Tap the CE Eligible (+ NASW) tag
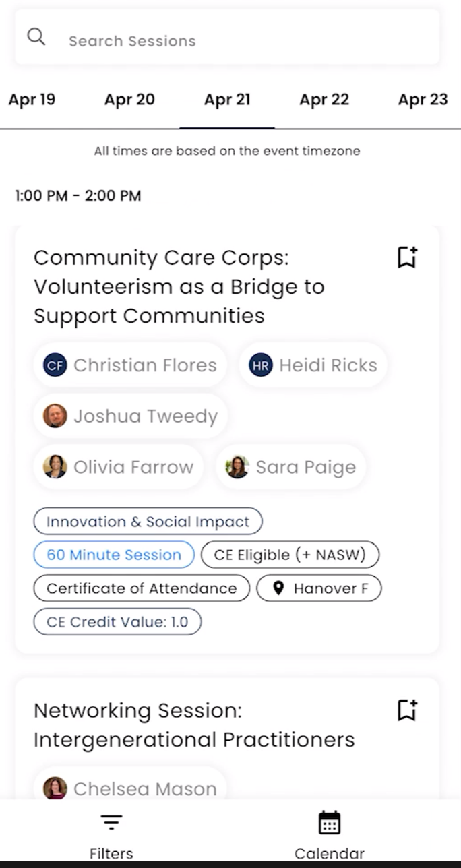 click(x=290, y=555)
